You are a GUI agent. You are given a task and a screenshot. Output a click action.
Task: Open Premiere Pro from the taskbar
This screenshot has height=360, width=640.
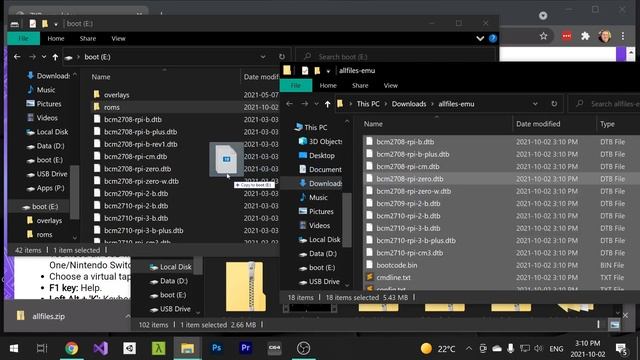pyautogui.click(x=245, y=348)
